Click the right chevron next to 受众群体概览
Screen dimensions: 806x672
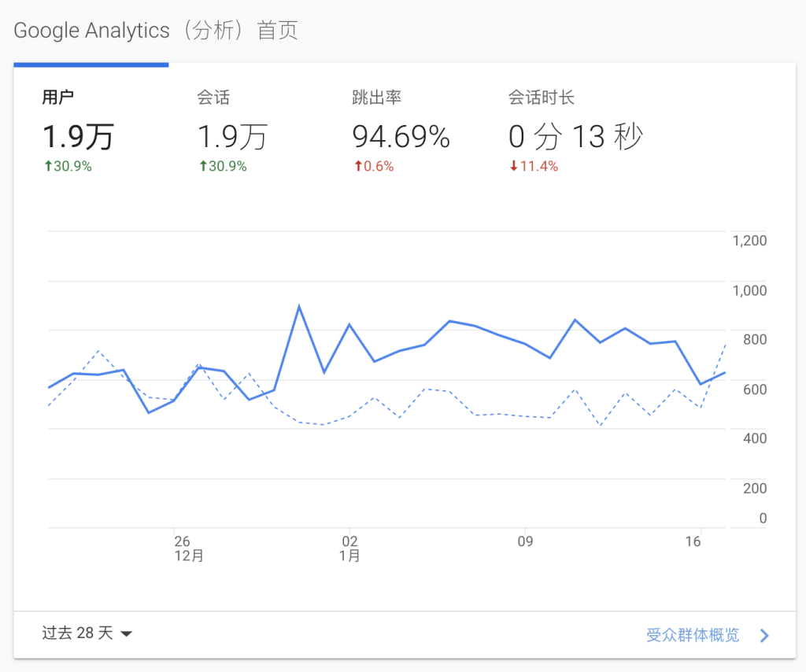pos(763,636)
